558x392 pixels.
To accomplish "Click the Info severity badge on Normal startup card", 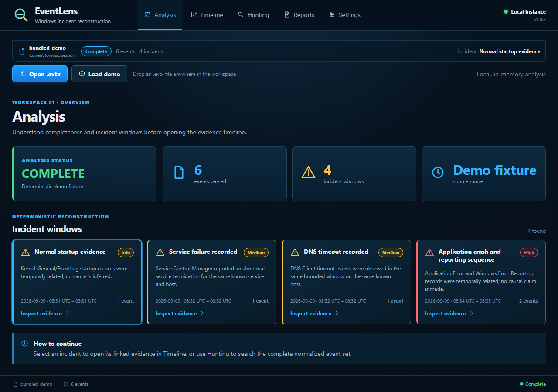I will click(x=126, y=252).
